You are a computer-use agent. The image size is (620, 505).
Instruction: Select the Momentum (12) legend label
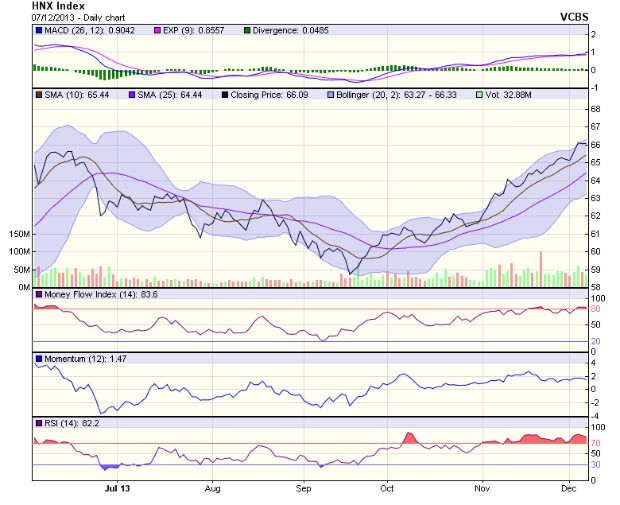click(71, 358)
